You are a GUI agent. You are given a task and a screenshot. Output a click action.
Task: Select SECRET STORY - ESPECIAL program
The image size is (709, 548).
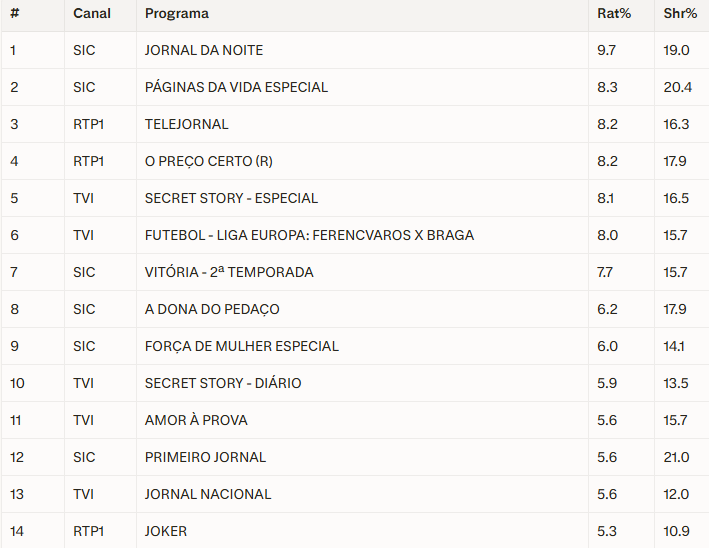pyautogui.click(x=231, y=198)
